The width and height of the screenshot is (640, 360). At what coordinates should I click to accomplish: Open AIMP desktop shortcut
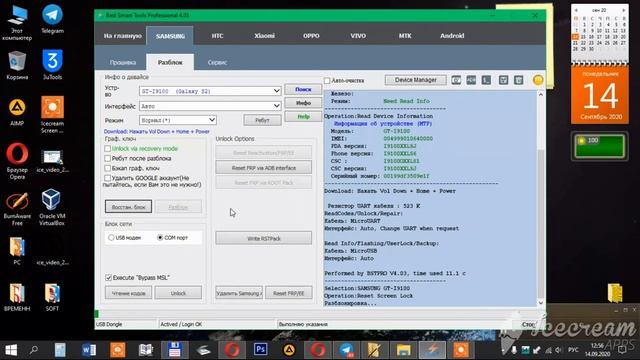pos(17,111)
